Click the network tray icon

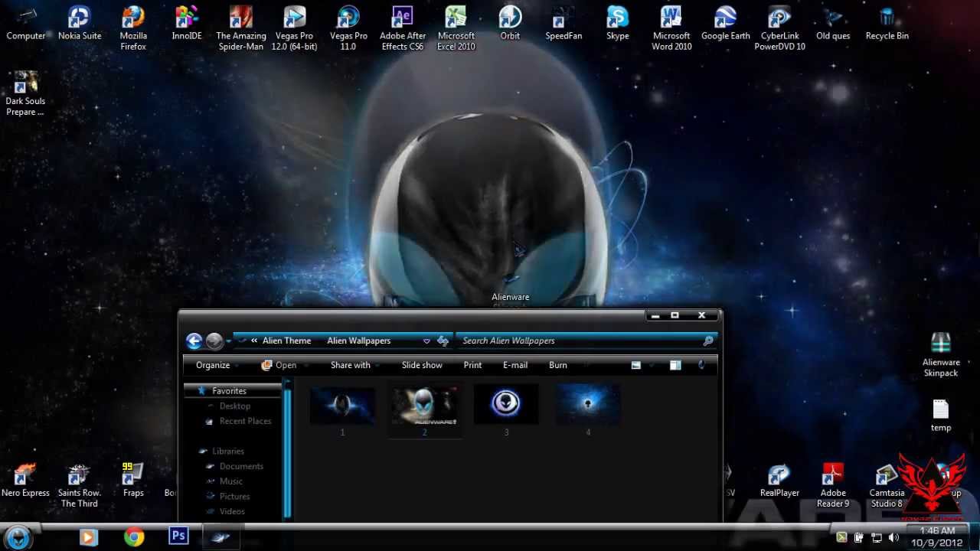tap(877, 538)
